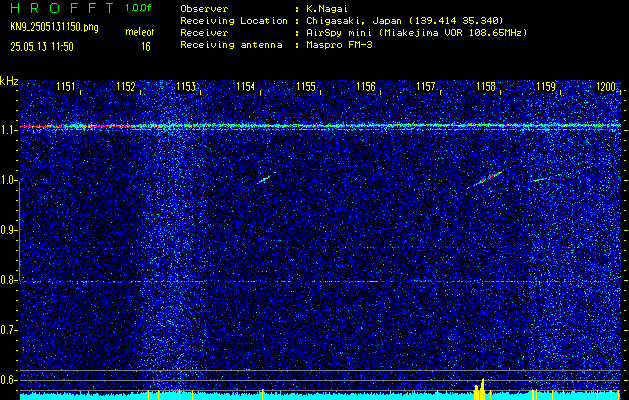Click the 1.1 frequency axis label

point(8,130)
